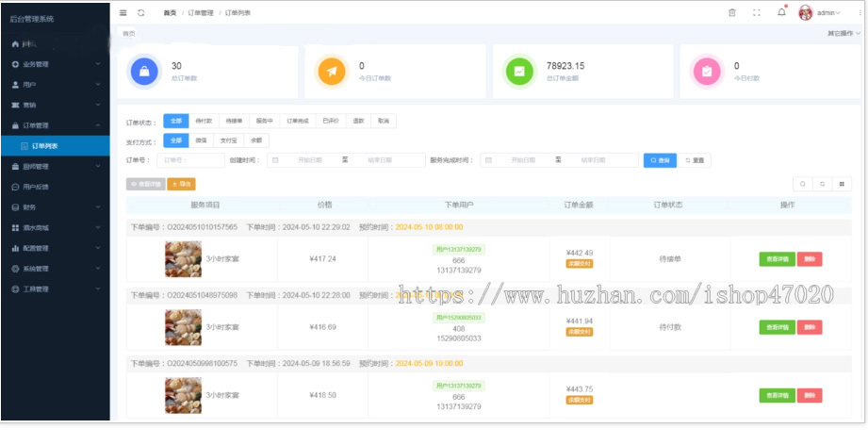Open the 其它操作 dropdown
The image size is (868, 445).
click(x=844, y=34)
